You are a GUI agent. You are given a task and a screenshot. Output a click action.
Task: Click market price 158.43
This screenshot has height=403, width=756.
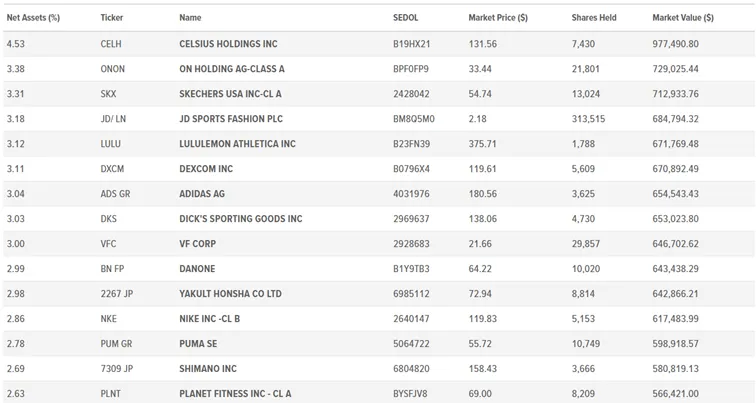click(x=483, y=369)
